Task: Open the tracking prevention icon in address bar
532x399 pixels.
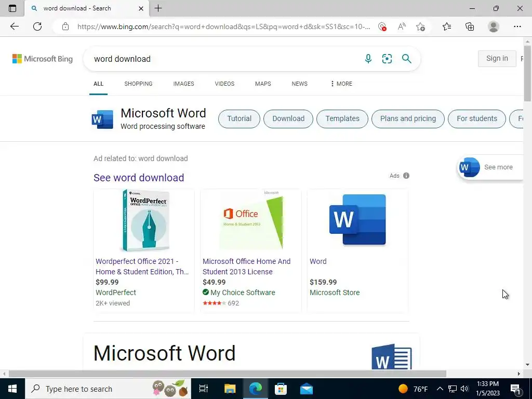Action: click(x=382, y=27)
